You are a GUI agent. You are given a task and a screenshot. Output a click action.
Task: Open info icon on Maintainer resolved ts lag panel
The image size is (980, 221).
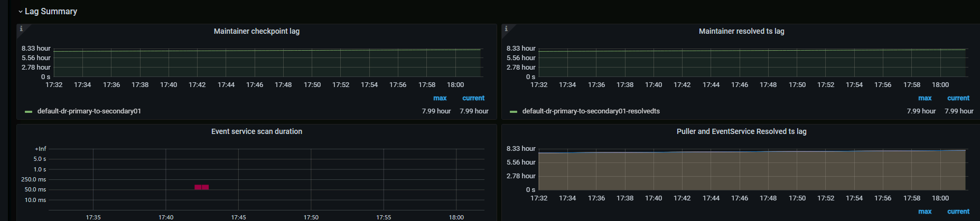click(506, 28)
